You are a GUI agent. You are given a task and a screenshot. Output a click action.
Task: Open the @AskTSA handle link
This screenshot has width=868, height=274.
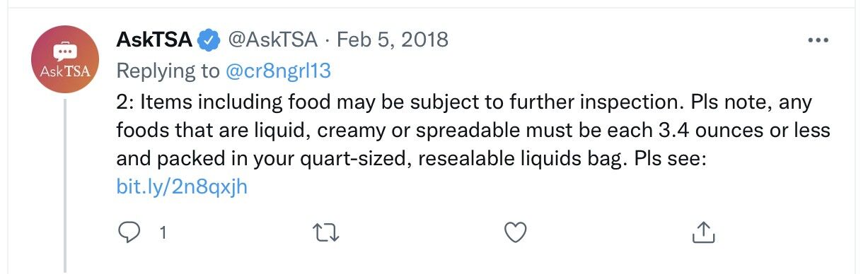click(271, 40)
